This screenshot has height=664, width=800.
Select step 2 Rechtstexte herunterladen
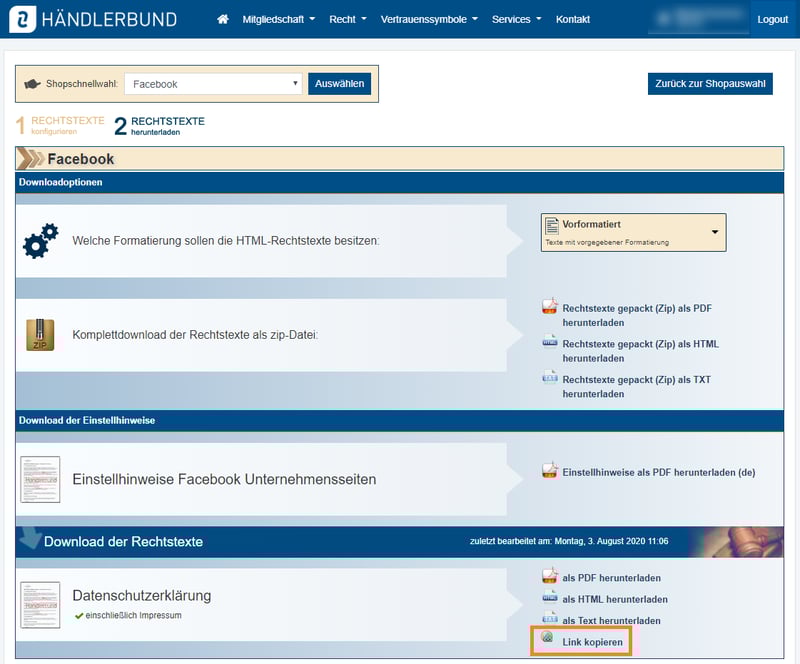pyautogui.click(x=159, y=126)
